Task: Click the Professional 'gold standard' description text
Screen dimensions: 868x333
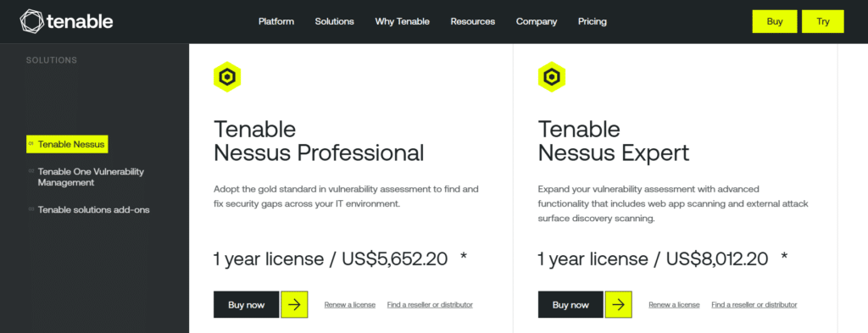Action: pyautogui.click(x=346, y=197)
